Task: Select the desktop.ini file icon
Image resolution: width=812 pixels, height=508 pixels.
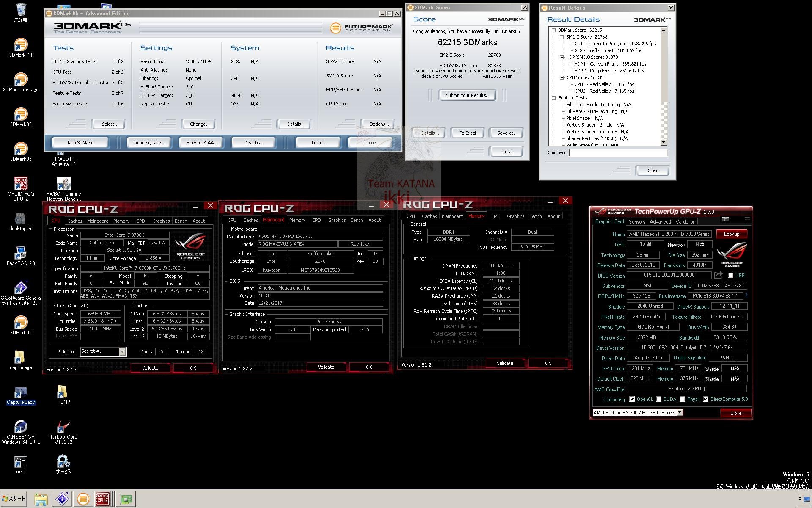Action: click(21, 221)
